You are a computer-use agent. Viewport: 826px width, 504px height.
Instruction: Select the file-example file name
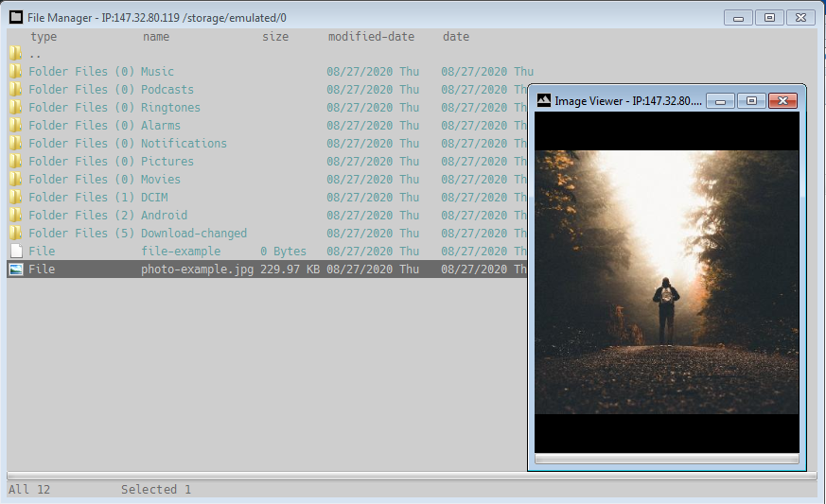coord(180,252)
